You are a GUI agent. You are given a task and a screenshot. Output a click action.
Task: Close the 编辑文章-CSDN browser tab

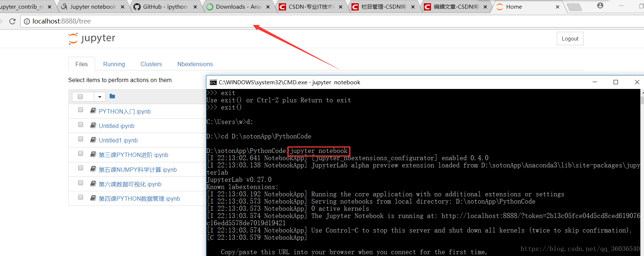coord(485,7)
